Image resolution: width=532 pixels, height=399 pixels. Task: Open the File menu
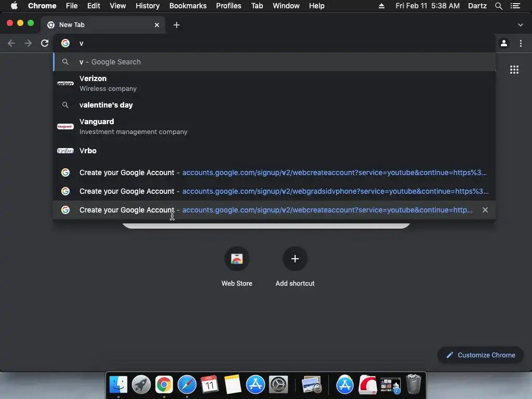click(72, 6)
